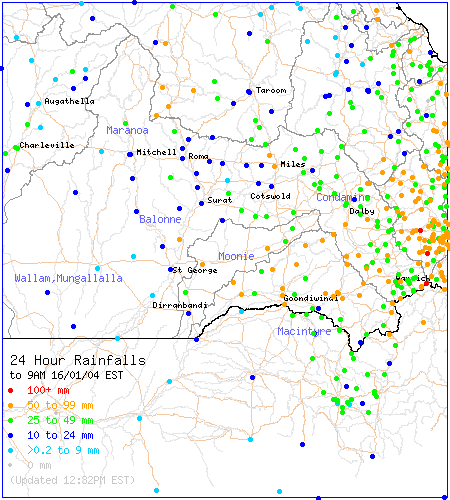Click the blue 10 to 24 mm legend dot

(x=11, y=436)
